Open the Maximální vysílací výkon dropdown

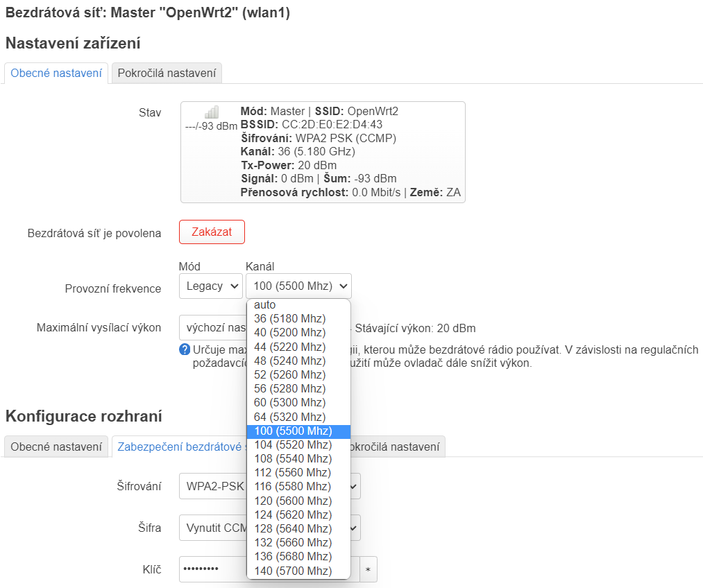212,328
